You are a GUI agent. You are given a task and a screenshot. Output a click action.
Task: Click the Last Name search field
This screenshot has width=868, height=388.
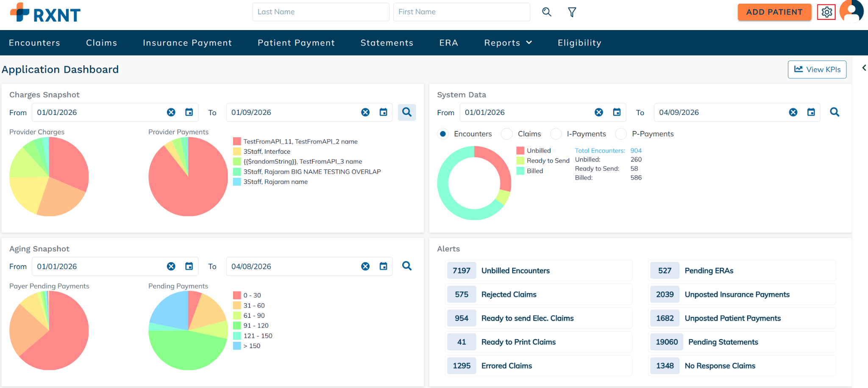320,12
